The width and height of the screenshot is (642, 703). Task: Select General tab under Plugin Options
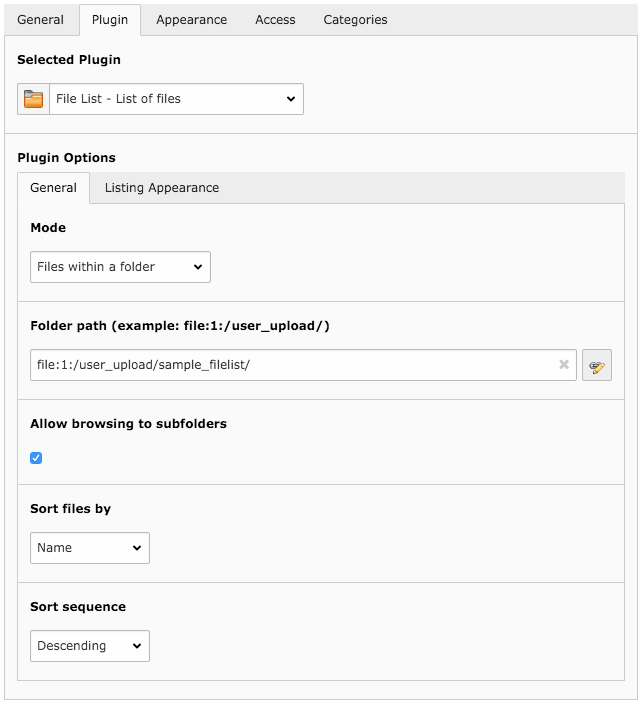pos(54,188)
